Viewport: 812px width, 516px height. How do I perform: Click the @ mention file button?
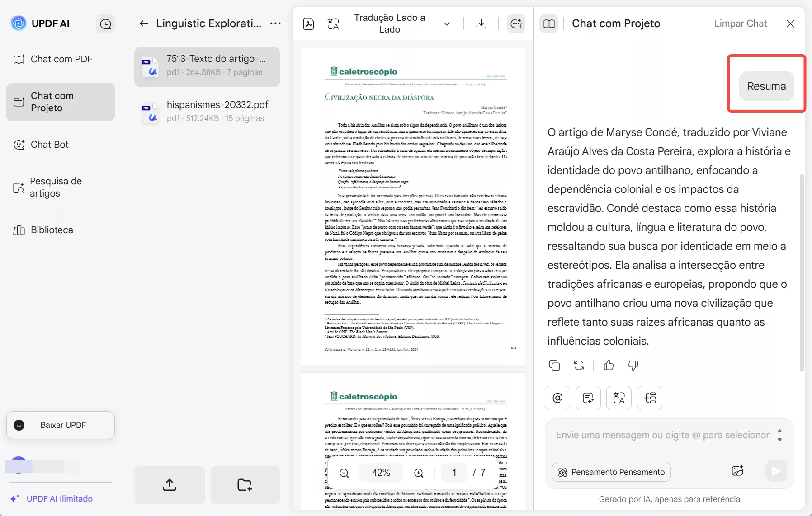click(x=557, y=398)
